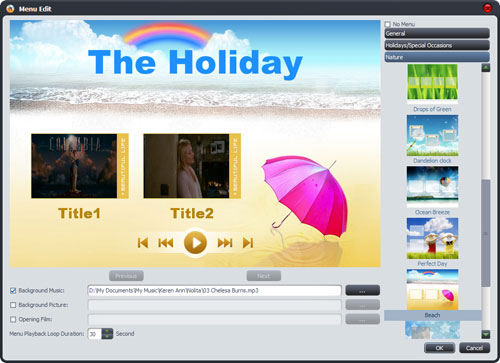Browse for opening film file
Screen dimensions: 500x363
(x=362, y=319)
